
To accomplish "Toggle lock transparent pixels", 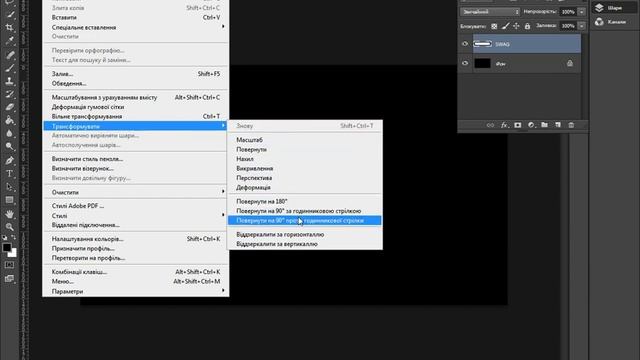I will point(494,26).
